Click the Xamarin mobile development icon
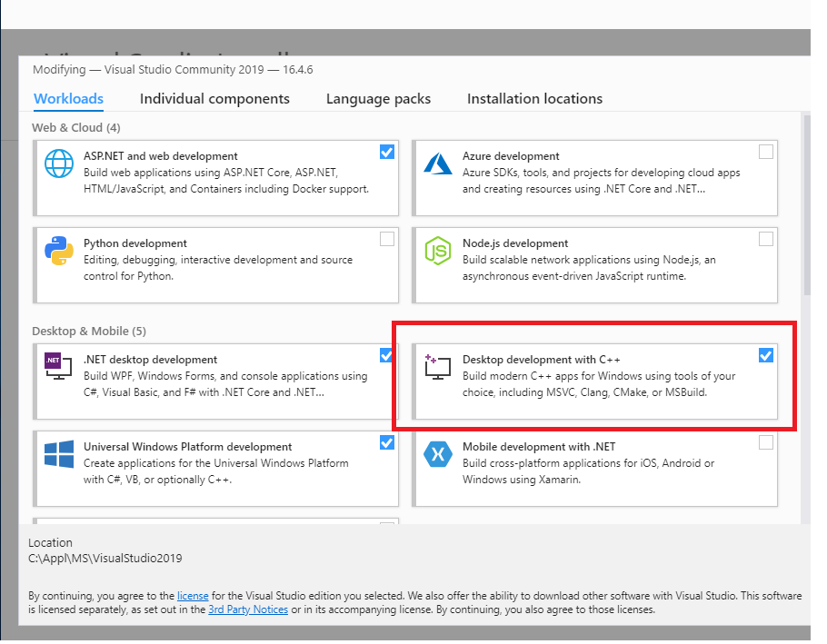The width and height of the screenshot is (827, 644). [x=438, y=454]
